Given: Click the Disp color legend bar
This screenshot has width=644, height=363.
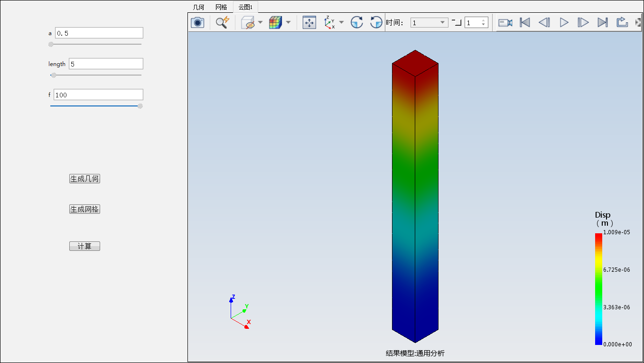Looking at the screenshot, I should pyautogui.click(x=598, y=288).
